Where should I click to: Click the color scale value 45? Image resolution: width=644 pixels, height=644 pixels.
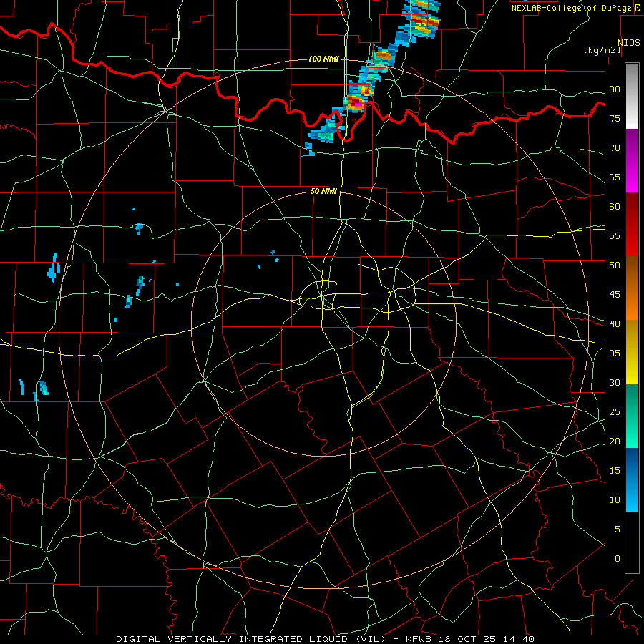pos(615,295)
